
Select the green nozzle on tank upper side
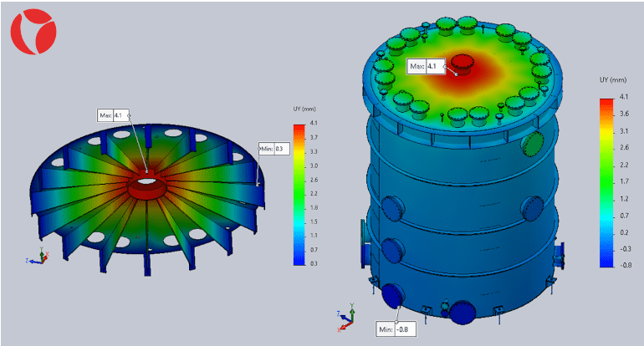pyautogui.click(x=531, y=145)
